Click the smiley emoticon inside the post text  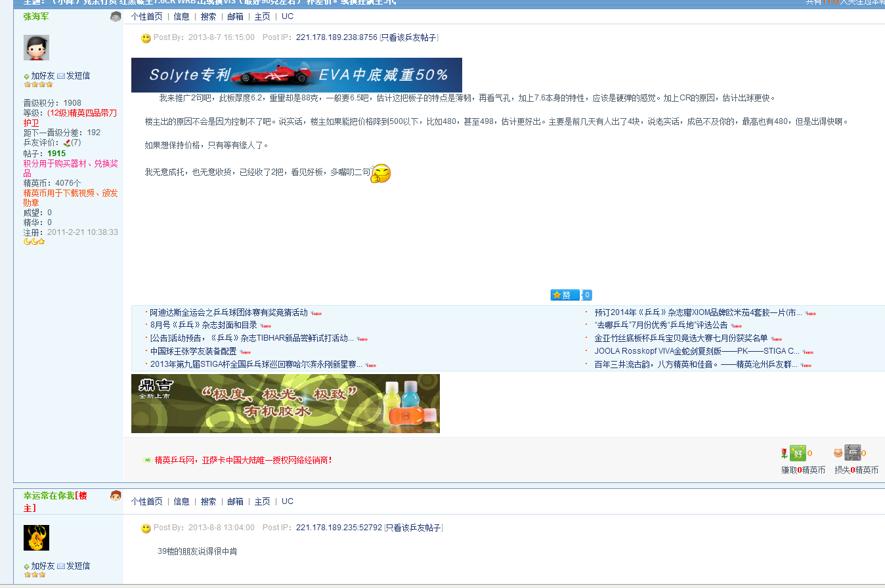(379, 173)
